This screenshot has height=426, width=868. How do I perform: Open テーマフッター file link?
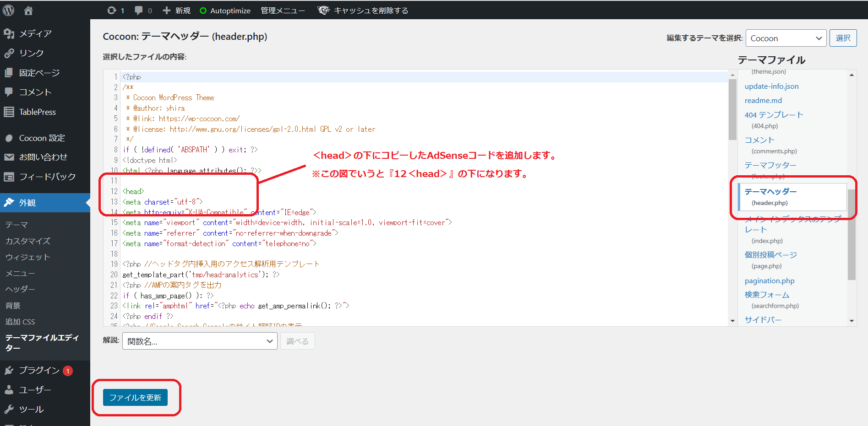point(770,165)
